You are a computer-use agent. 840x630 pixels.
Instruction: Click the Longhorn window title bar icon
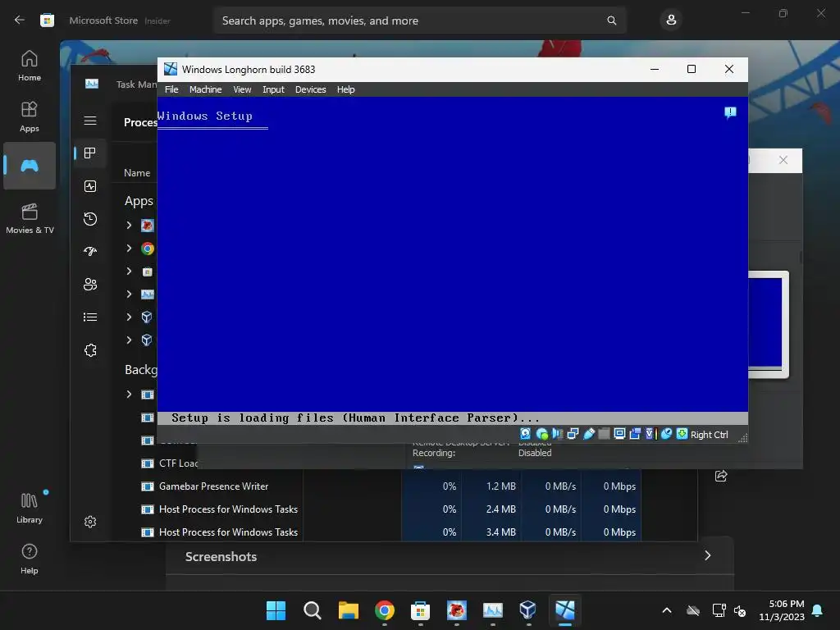pos(171,69)
